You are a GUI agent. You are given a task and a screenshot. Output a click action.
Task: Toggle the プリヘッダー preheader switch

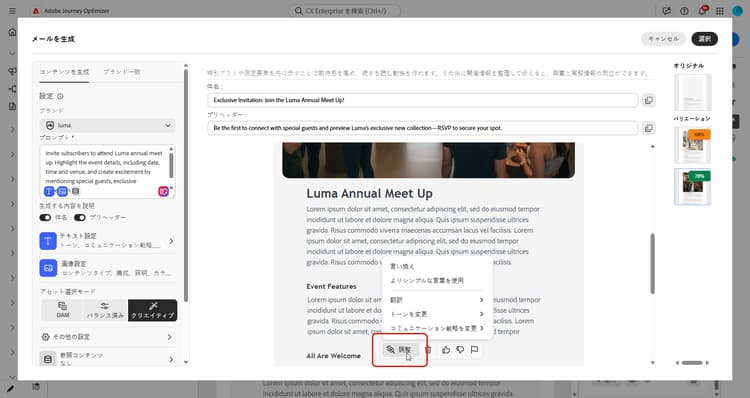(x=80, y=218)
